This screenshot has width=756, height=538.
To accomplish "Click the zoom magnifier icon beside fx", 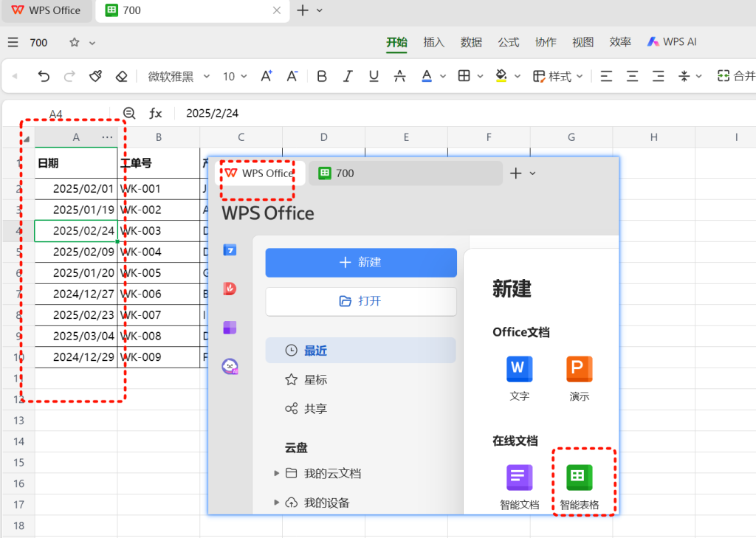I will 129,114.
